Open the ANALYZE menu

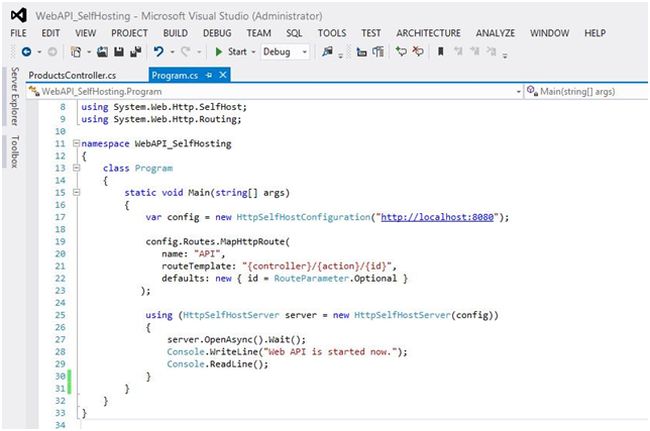pos(495,33)
